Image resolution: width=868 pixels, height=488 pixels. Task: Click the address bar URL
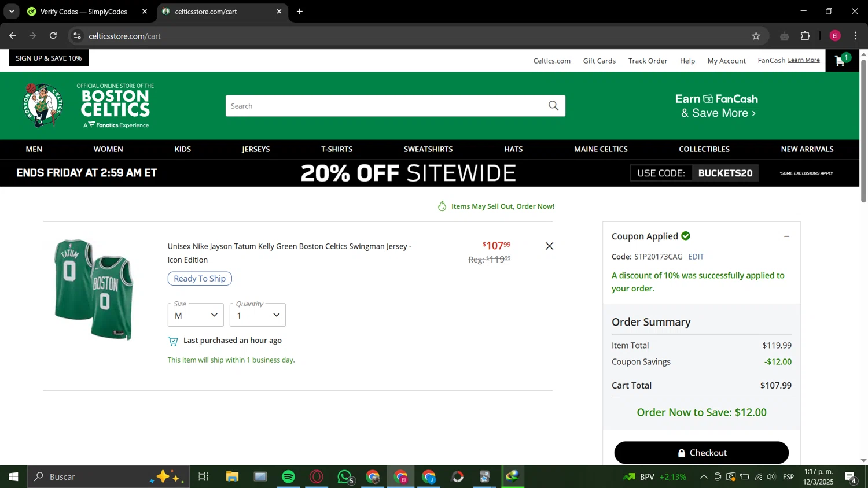[124, 36]
